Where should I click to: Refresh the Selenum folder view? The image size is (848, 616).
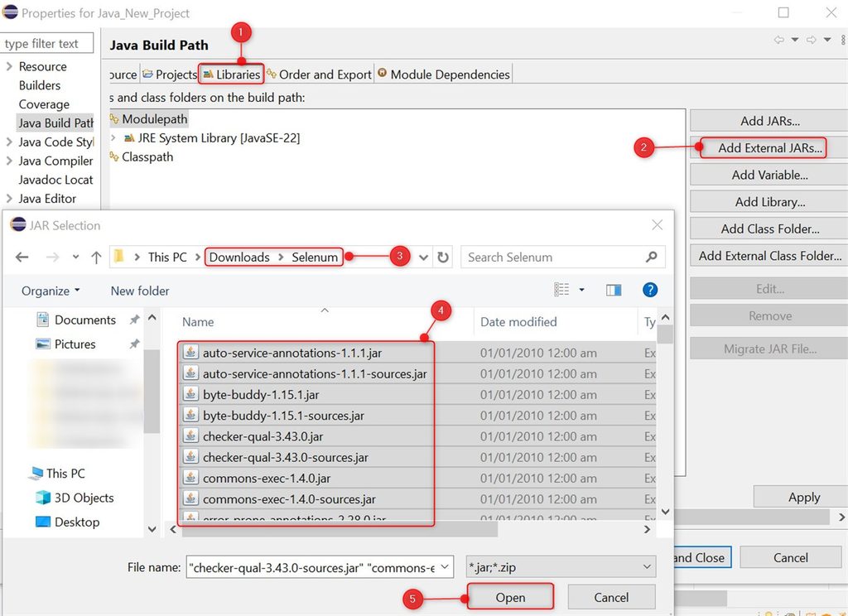(x=443, y=257)
